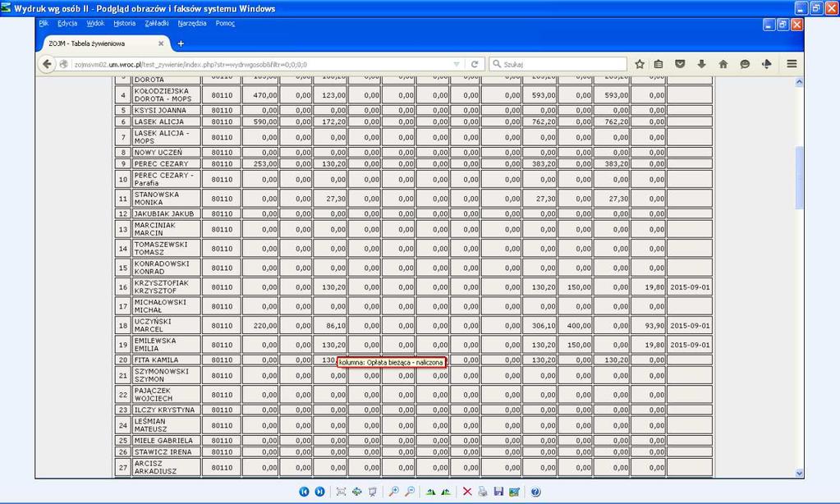Click the name KOŁODZIEJSKA DOROTA - MOPS

pos(163,94)
